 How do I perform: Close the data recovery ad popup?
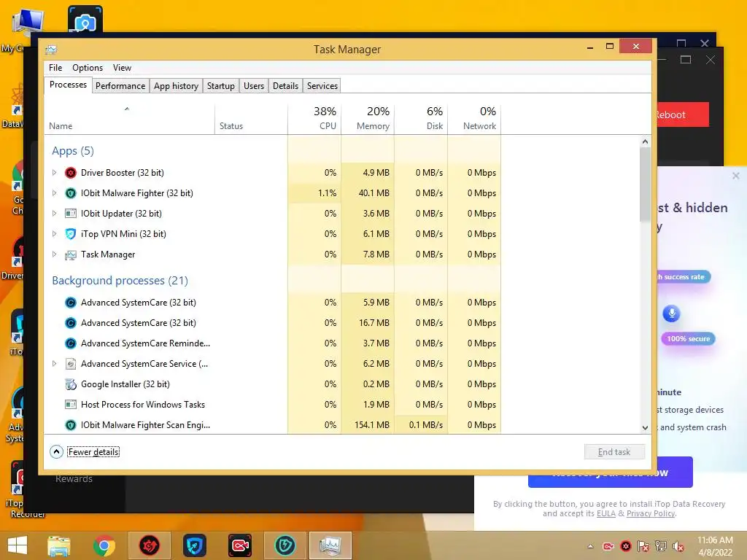735,176
